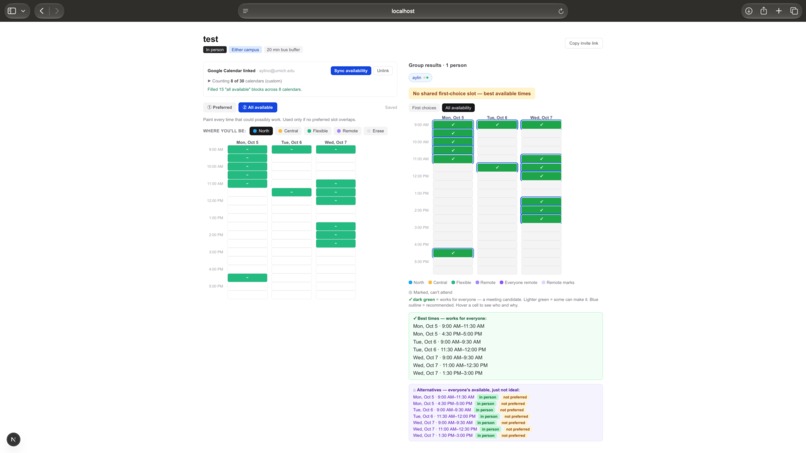The width and height of the screenshot is (806, 453).
Task: Click the 20 min bus buffer tag
Action: coord(283,50)
